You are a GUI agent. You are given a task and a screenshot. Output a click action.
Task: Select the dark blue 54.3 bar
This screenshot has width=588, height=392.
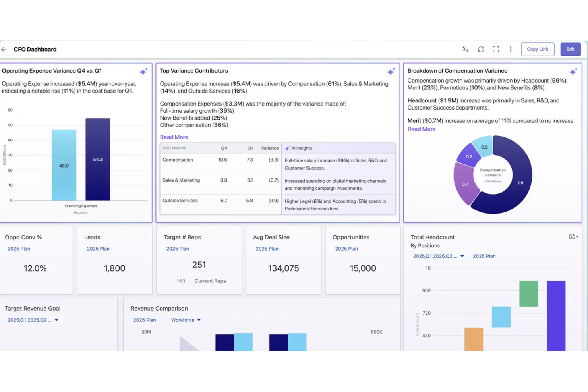point(98,159)
